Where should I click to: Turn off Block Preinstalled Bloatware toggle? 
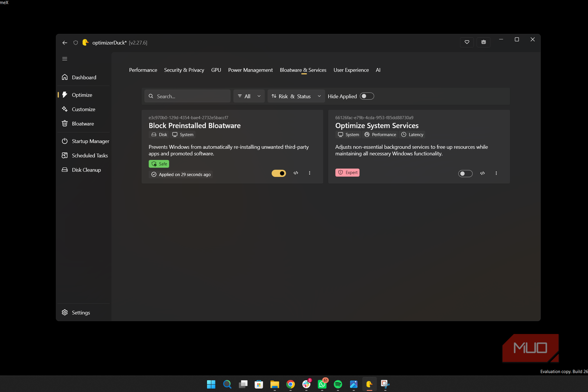[279, 173]
